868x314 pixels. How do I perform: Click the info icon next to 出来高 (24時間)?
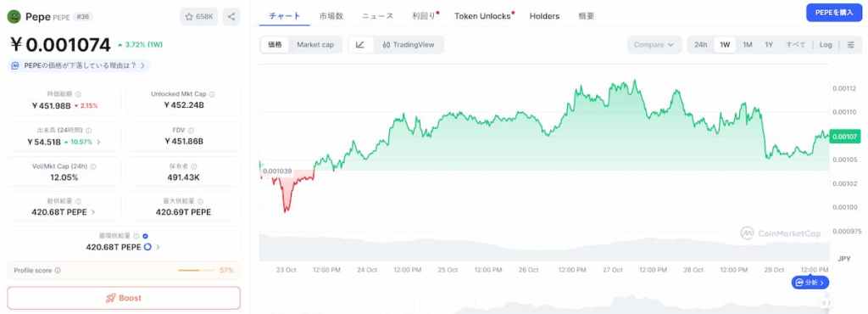coord(89,131)
